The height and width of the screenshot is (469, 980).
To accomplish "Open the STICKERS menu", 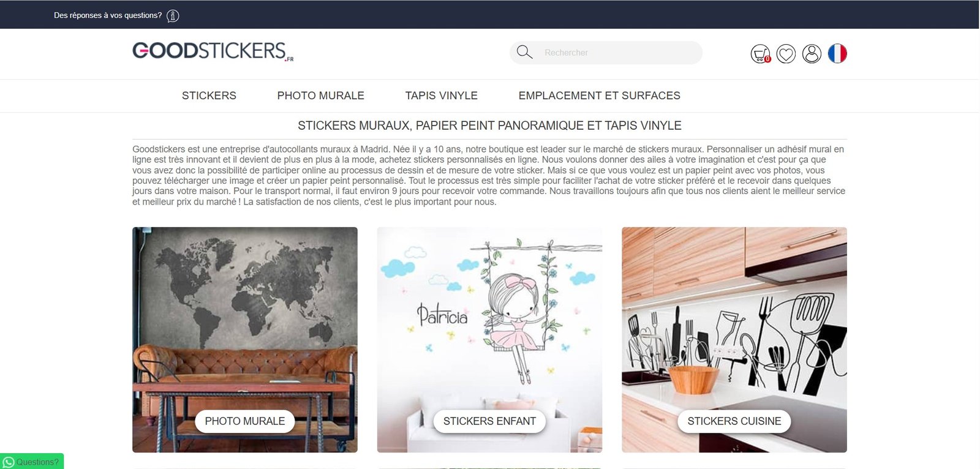I will 209,96.
